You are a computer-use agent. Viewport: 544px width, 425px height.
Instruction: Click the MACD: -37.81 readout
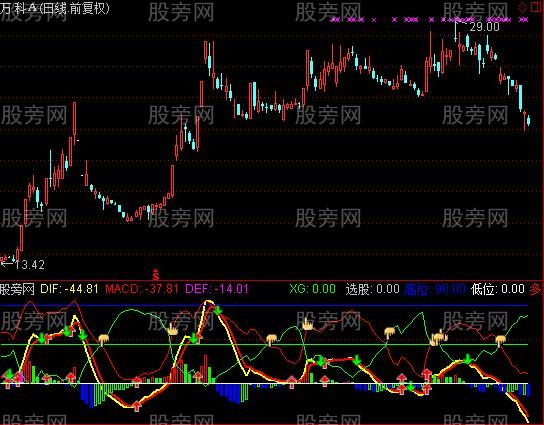click(x=142, y=289)
